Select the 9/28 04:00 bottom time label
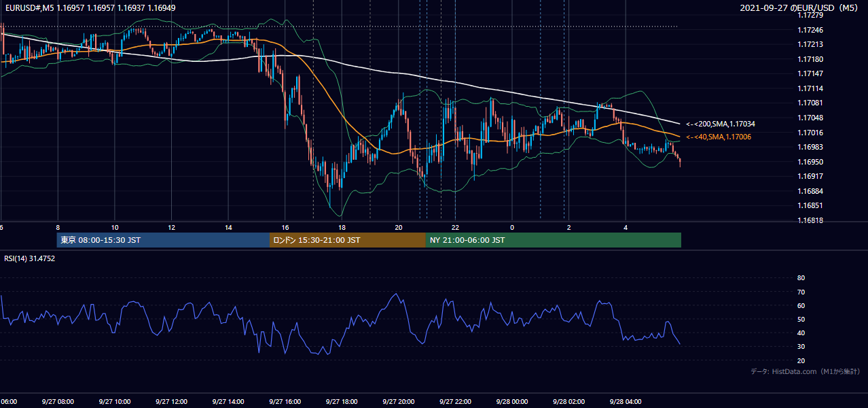Viewport: 868px width, 408px height. (626, 401)
